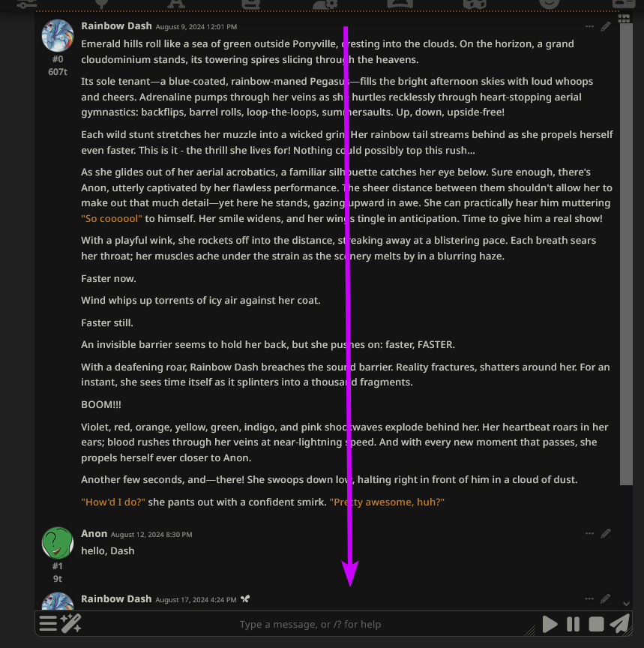Open the extensions magic wand menu
The image size is (644, 648).
point(70,623)
